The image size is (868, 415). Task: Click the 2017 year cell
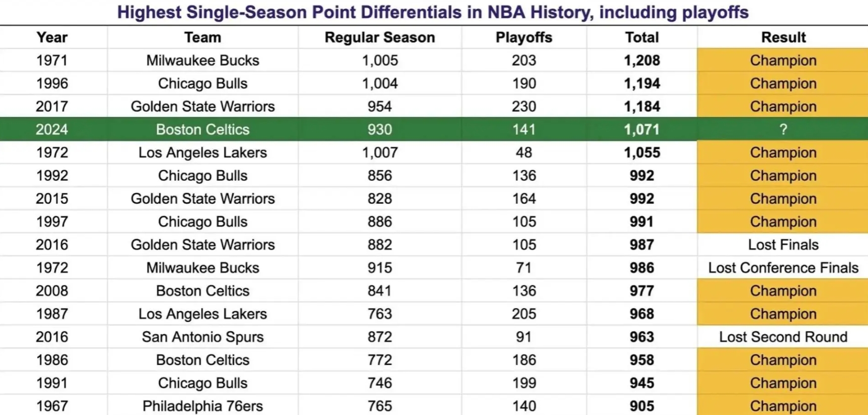click(52, 106)
